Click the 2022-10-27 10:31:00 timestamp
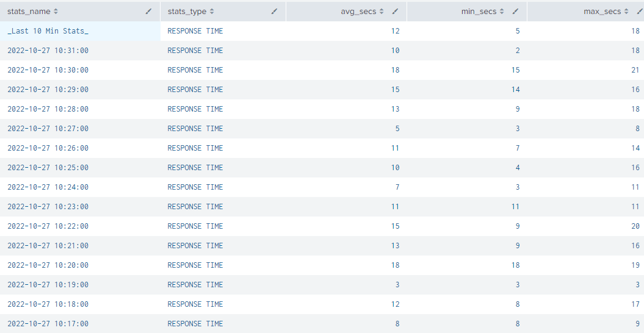Image resolution: width=644 pixels, height=333 pixels. [48, 51]
